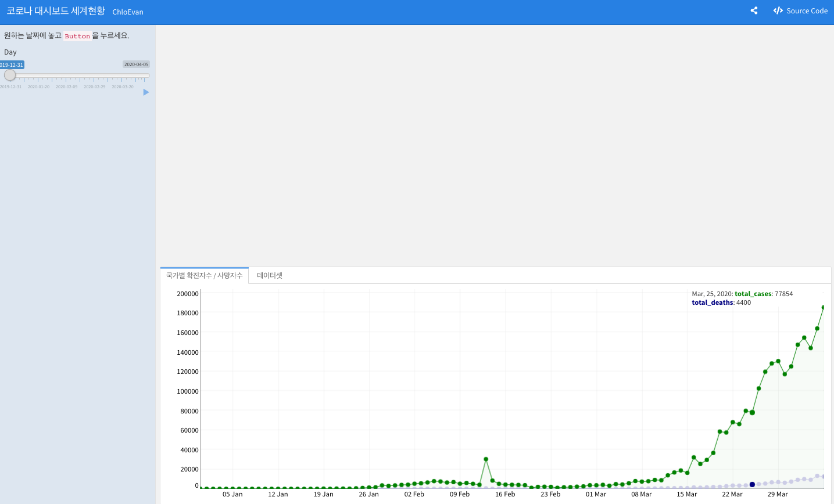Screen dimensions: 834x504
Task: Open the Source Code link
Action: click(800, 10)
